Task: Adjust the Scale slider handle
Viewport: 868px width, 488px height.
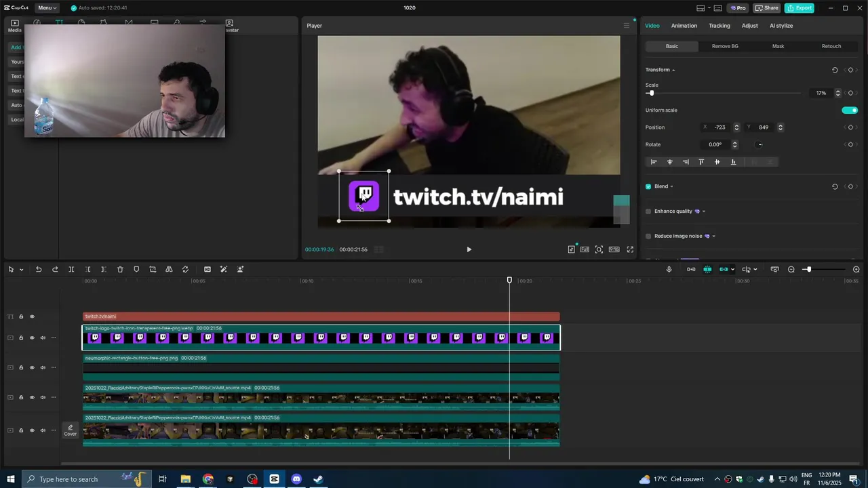Action: point(651,93)
